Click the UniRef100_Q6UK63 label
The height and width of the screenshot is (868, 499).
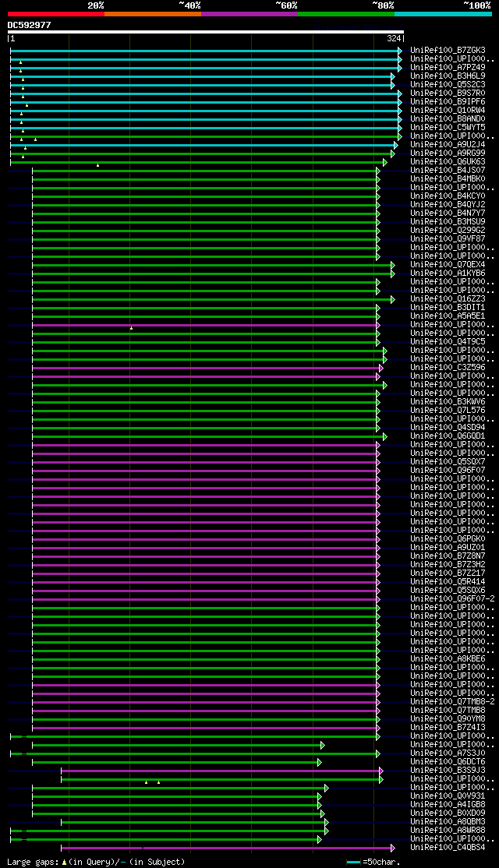(448, 161)
